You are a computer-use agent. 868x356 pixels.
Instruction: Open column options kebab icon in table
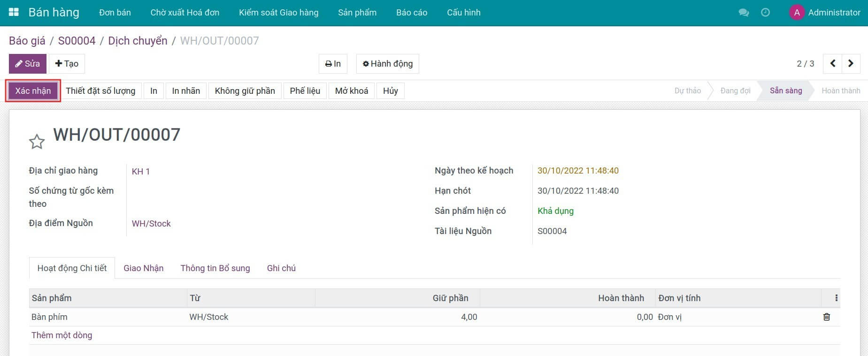tap(836, 298)
